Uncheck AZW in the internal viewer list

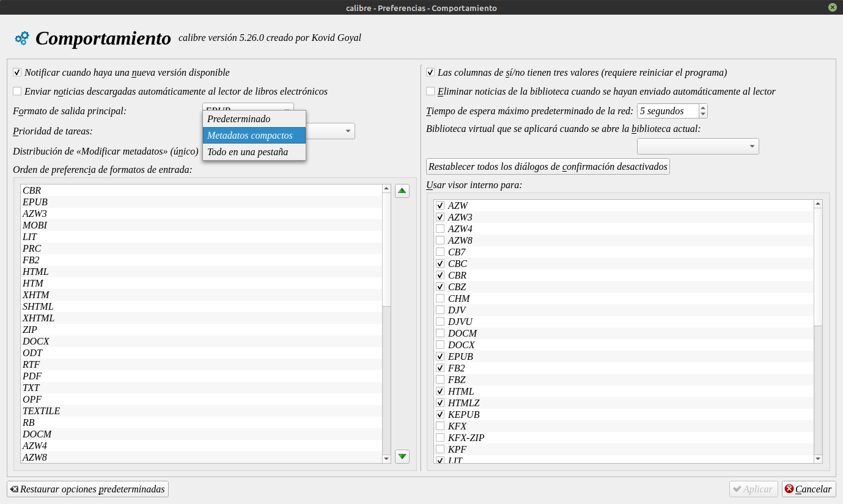click(x=440, y=206)
